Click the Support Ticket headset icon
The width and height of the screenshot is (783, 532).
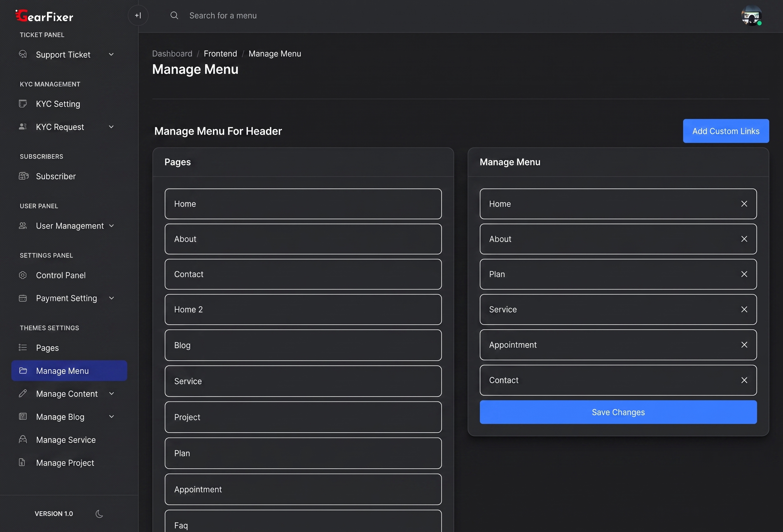(23, 54)
